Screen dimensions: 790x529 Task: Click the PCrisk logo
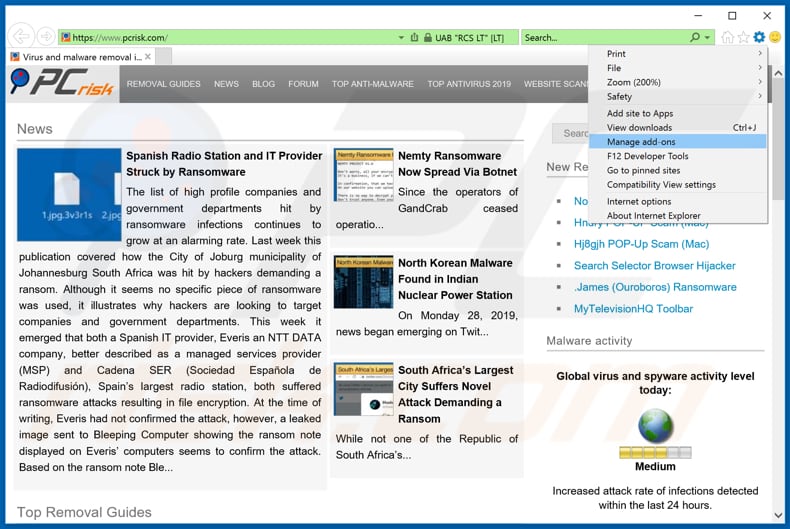click(62, 83)
